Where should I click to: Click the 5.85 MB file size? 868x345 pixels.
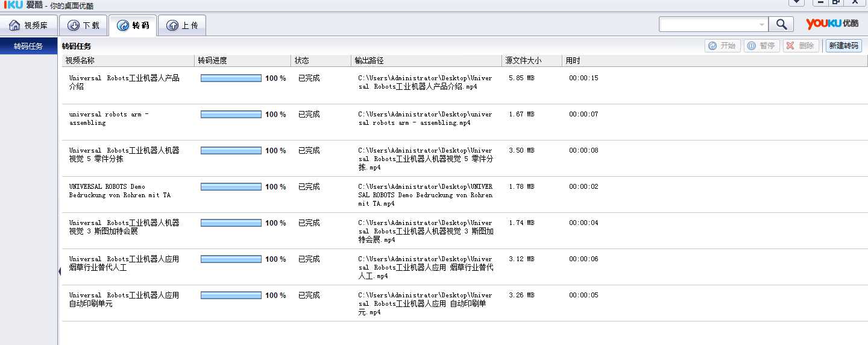click(521, 78)
